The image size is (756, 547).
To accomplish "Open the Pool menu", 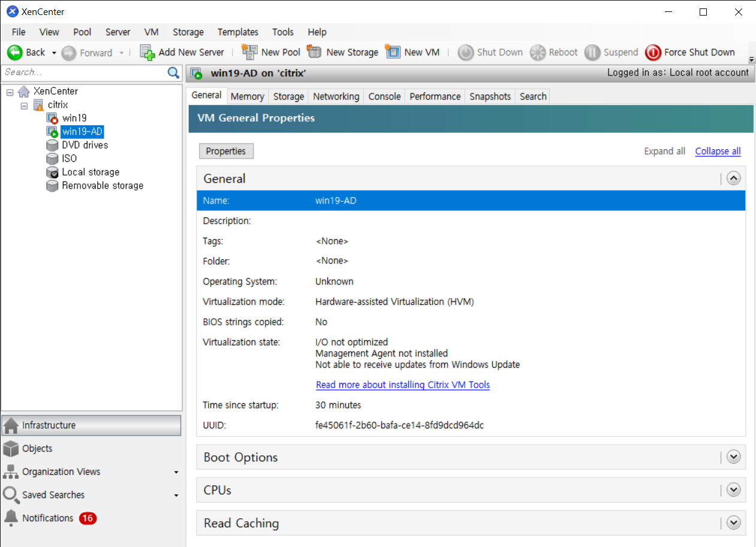I will click(x=82, y=32).
